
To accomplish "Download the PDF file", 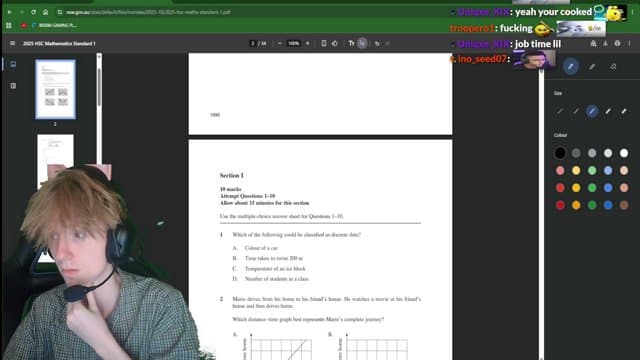I will 605,43.
